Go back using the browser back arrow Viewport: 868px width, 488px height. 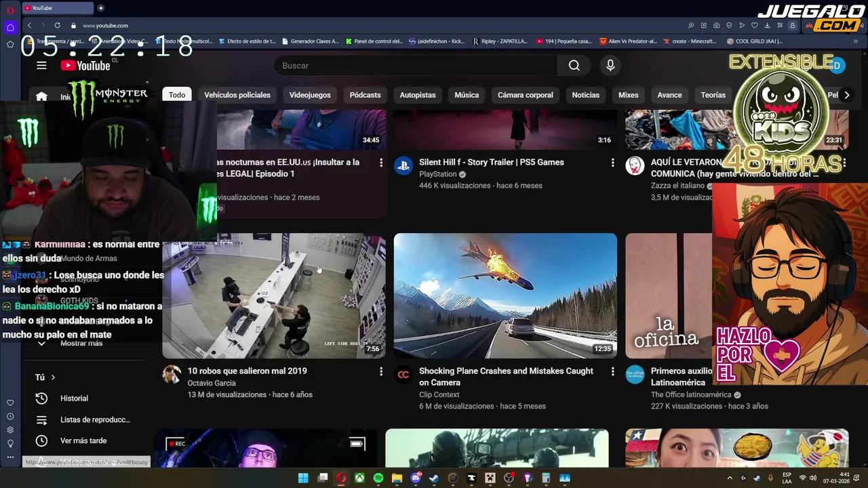[x=29, y=25]
